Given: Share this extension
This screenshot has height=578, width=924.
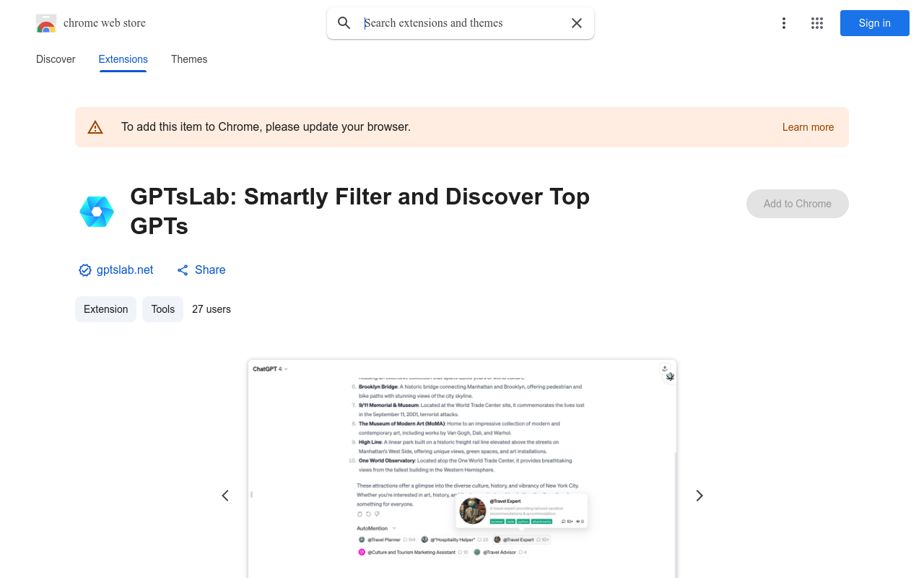Looking at the screenshot, I should click(201, 269).
